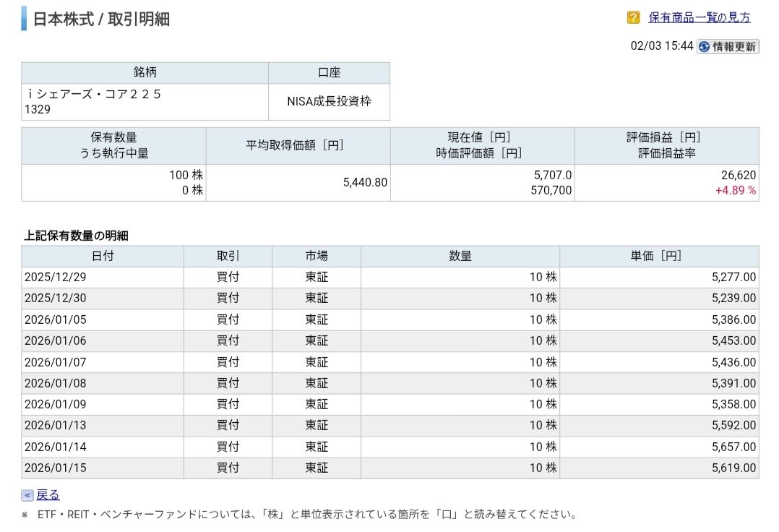Click the 0 株 executing quantity value
The height and width of the screenshot is (532, 779).
point(192,190)
